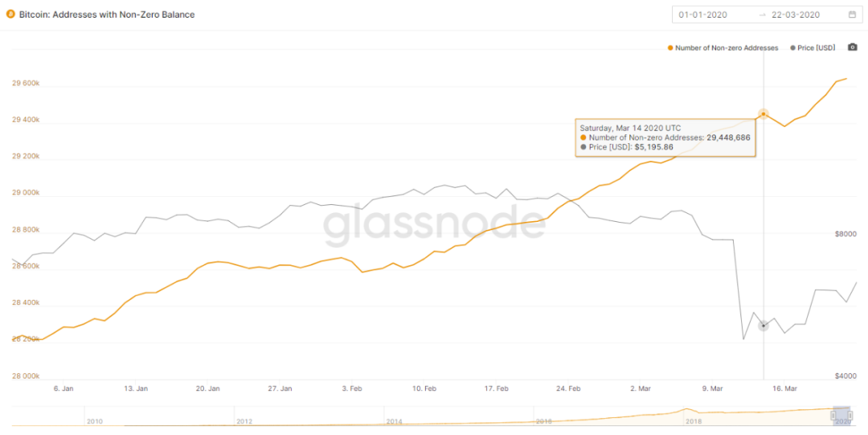
Task: Click the camera icon to save chart image
Action: click(x=852, y=47)
